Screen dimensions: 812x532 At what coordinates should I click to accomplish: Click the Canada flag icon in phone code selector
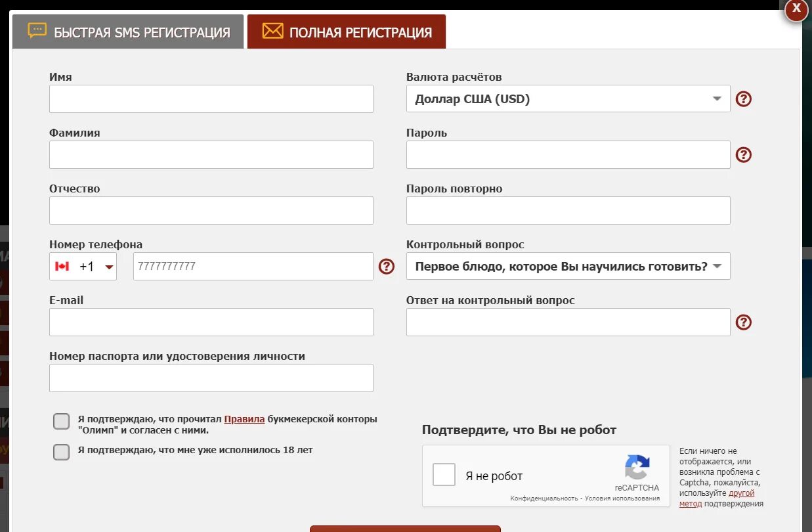click(x=62, y=267)
